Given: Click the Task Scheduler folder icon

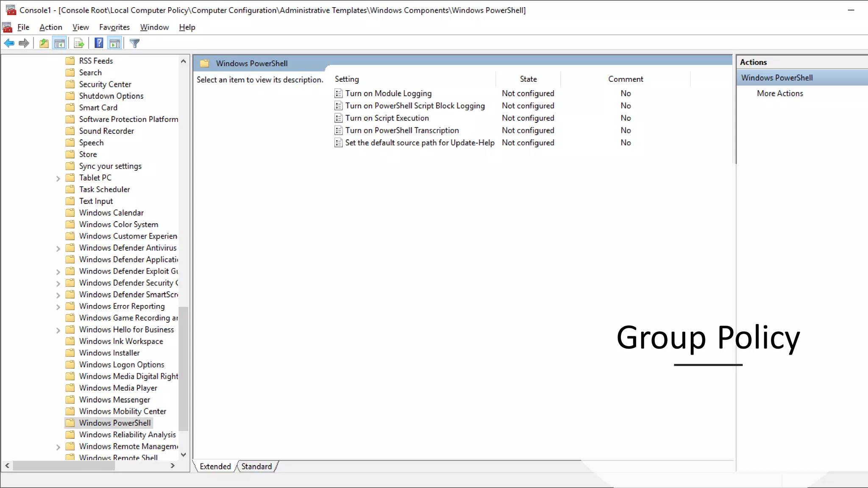Looking at the screenshot, I should click(70, 189).
